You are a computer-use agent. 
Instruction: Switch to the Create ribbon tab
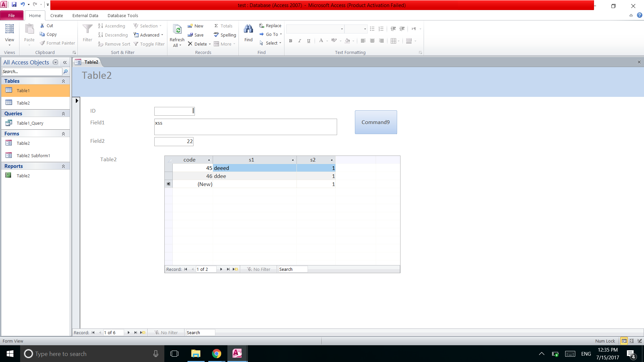[x=57, y=15]
